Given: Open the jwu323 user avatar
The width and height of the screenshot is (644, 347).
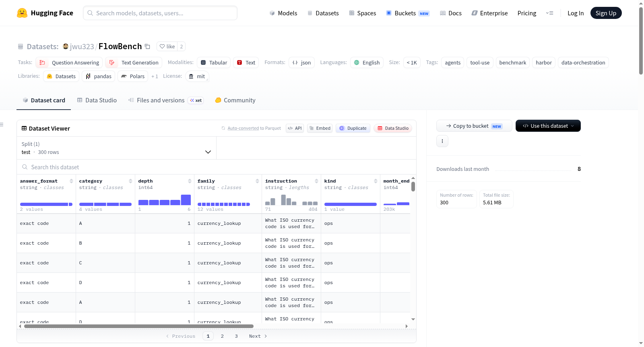Looking at the screenshot, I should point(66,46).
